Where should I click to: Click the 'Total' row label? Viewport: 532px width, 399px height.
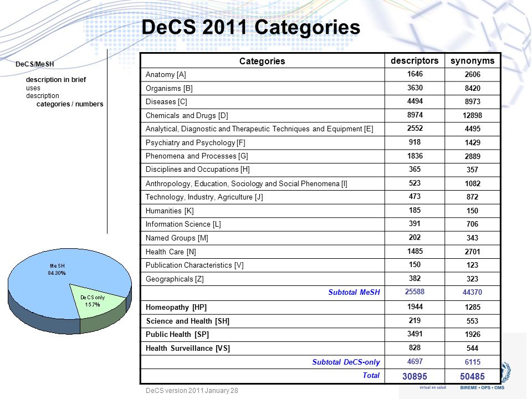[x=371, y=376]
